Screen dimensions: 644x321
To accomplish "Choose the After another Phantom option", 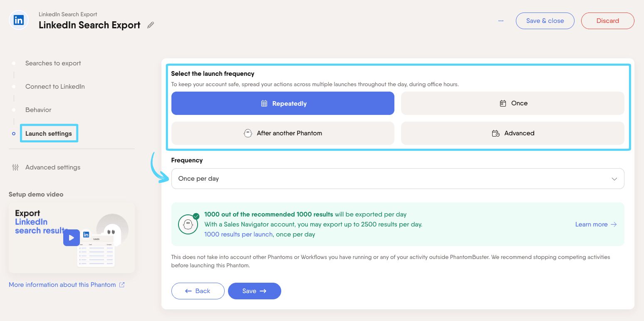I will (x=283, y=133).
